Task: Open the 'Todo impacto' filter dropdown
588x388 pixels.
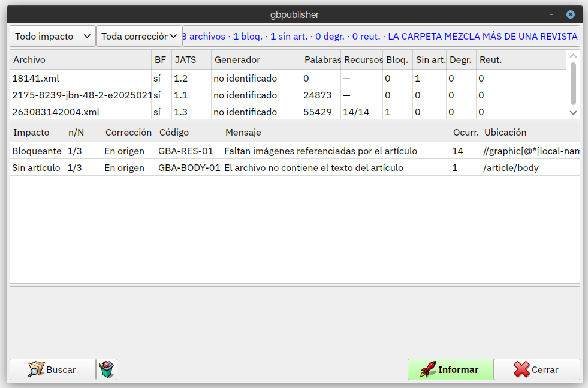Action: (x=53, y=37)
